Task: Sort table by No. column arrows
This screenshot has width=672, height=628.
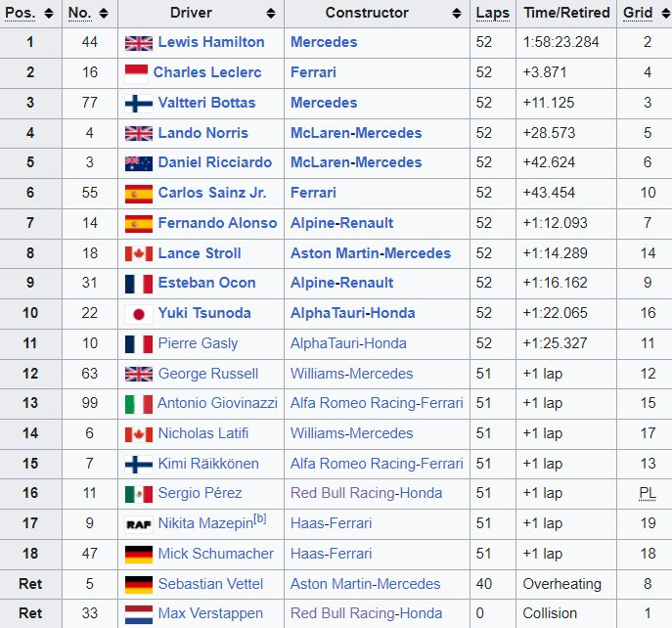Action: pyautogui.click(x=104, y=14)
